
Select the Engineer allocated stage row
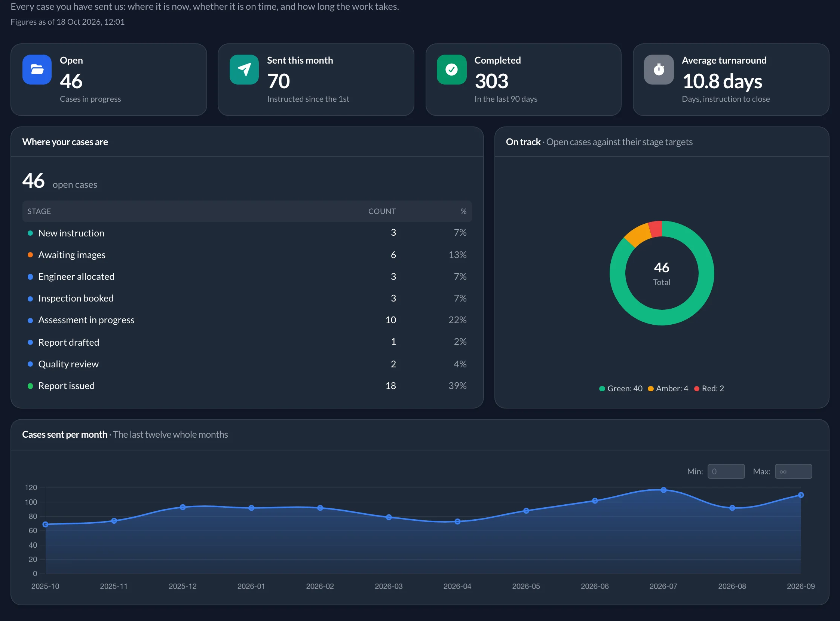[247, 277]
